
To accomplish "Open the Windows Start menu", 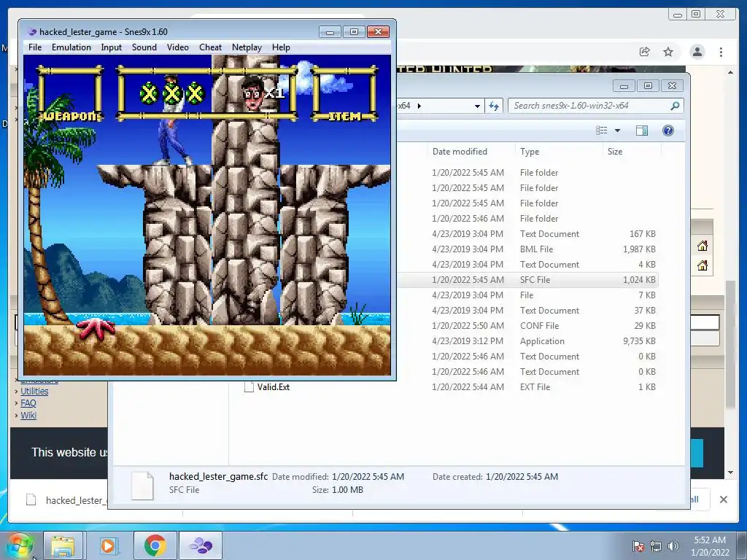I will click(20, 545).
